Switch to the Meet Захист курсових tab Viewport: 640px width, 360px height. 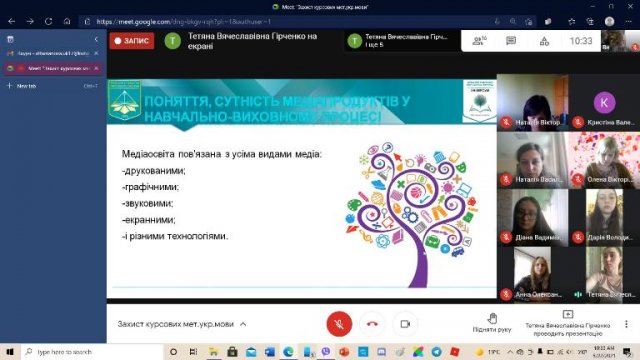[x=53, y=68]
